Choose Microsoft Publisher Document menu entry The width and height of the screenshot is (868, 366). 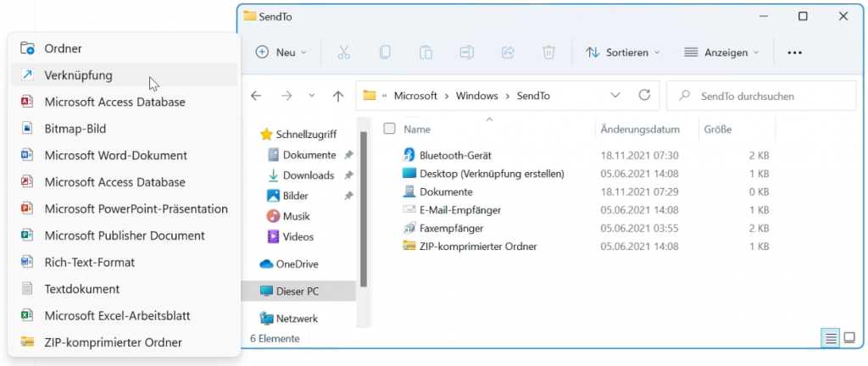pos(124,236)
